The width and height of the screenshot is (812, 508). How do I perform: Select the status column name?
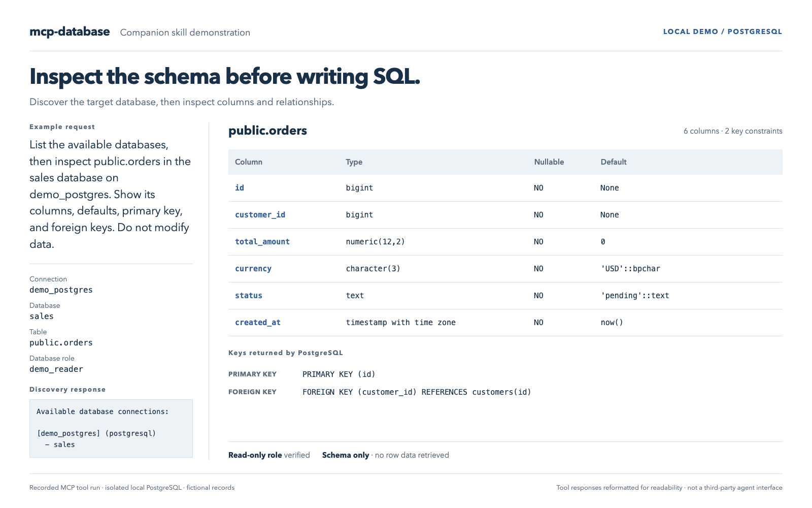[249, 296]
